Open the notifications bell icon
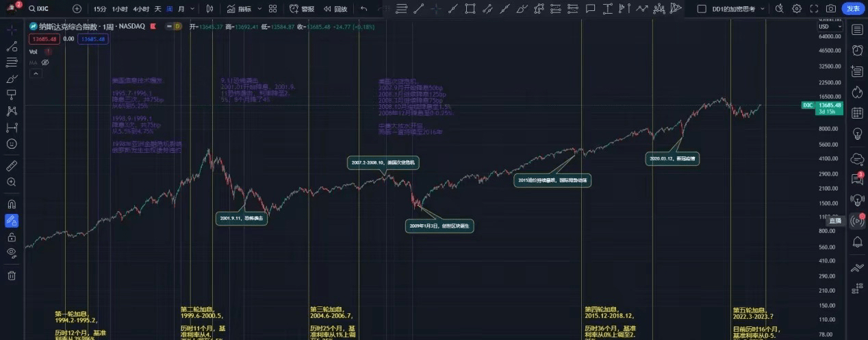This screenshot has width=868, height=340. click(x=857, y=242)
